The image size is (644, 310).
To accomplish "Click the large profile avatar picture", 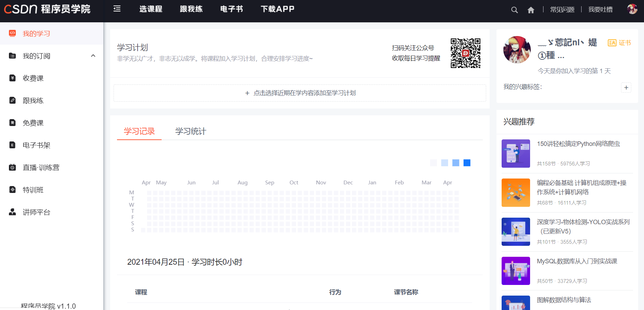I will click(517, 50).
